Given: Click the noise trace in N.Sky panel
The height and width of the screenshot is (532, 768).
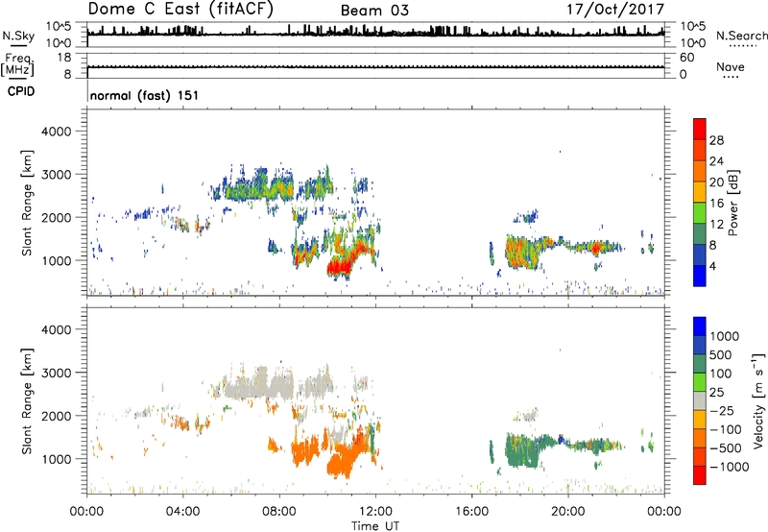Looking at the screenshot, I should tap(375, 34).
